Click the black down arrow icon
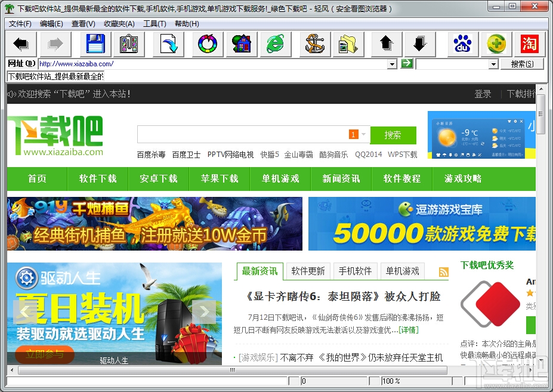The width and height of the screenshot is (553, 392). point(421,44)
